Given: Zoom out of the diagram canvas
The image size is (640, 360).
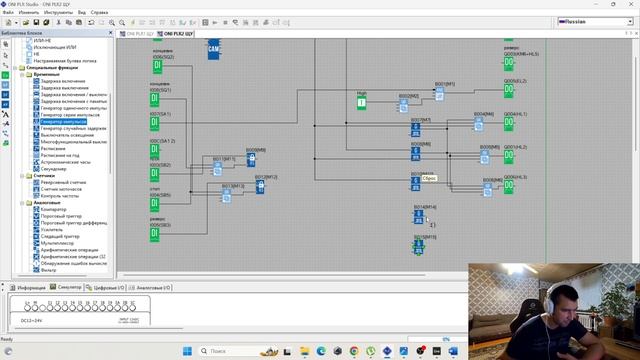Looking at the screenshot, I should [x=122, y=22].
